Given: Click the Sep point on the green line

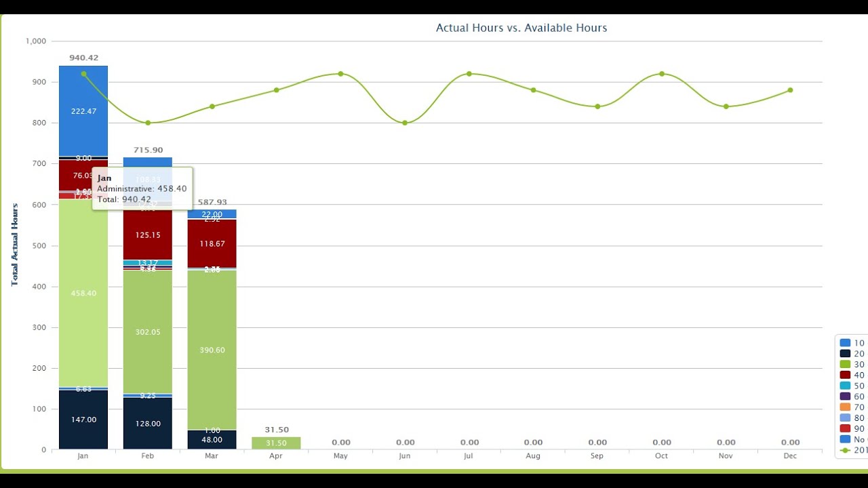Looking at the screenshot, I should (597, 106).
